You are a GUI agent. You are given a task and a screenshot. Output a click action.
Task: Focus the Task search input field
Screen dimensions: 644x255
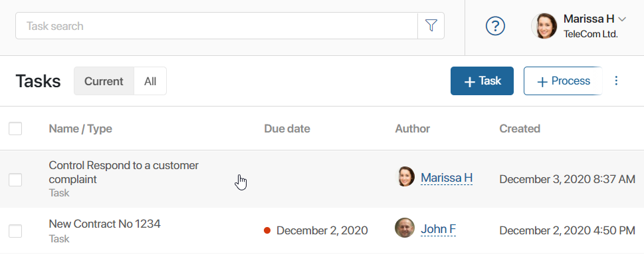click(x=217, y=26)
